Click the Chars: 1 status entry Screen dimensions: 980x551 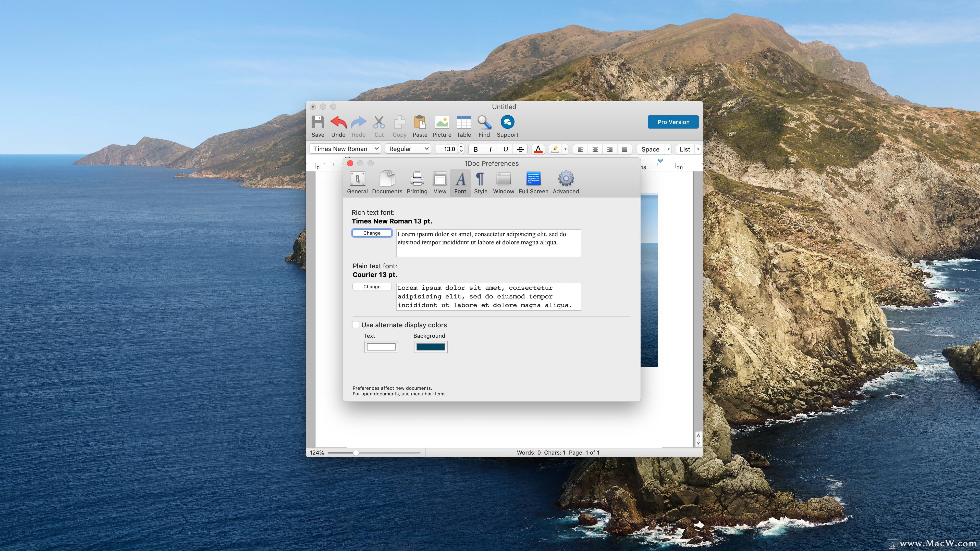point(555,453)
